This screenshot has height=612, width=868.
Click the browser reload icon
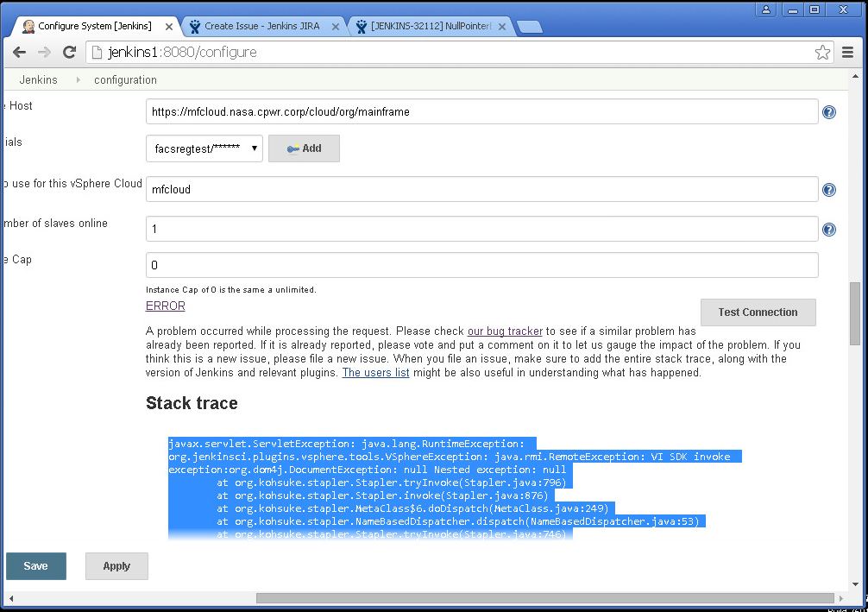71,53
